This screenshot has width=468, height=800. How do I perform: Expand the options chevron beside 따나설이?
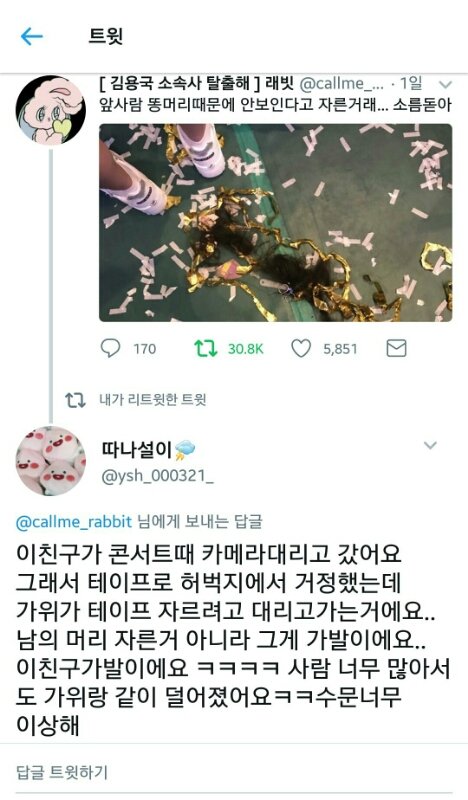[430, 445]
